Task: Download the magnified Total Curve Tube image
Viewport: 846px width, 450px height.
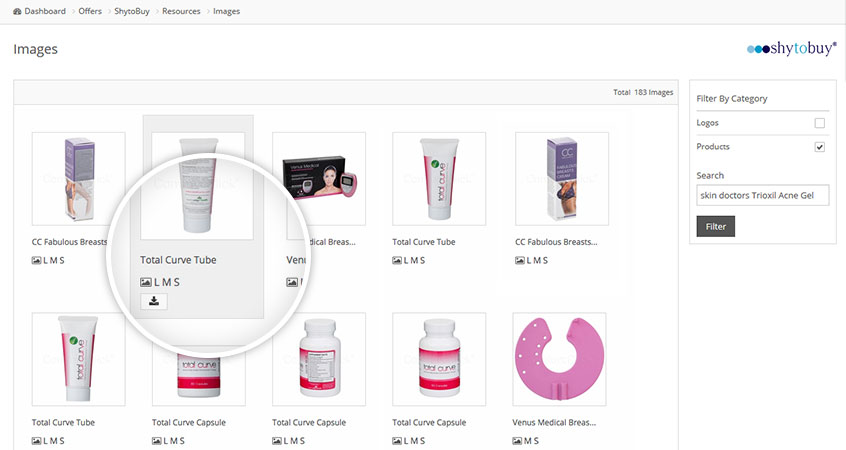Action: coord(154,301)
